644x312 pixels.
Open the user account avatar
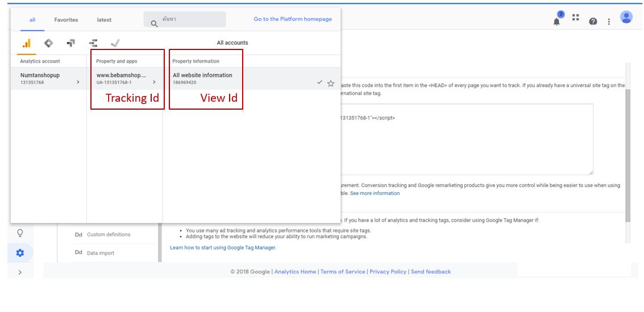point(626,17)
